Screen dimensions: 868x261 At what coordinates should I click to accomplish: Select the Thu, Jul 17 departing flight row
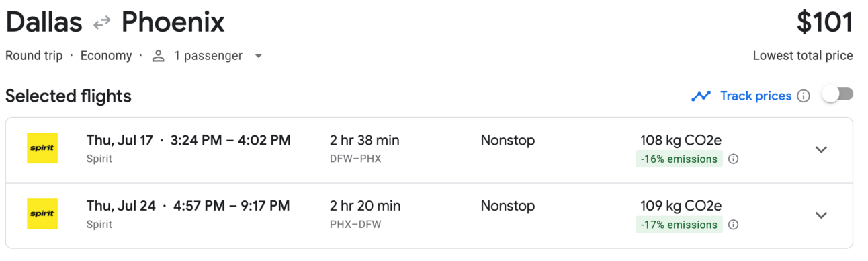429,150
